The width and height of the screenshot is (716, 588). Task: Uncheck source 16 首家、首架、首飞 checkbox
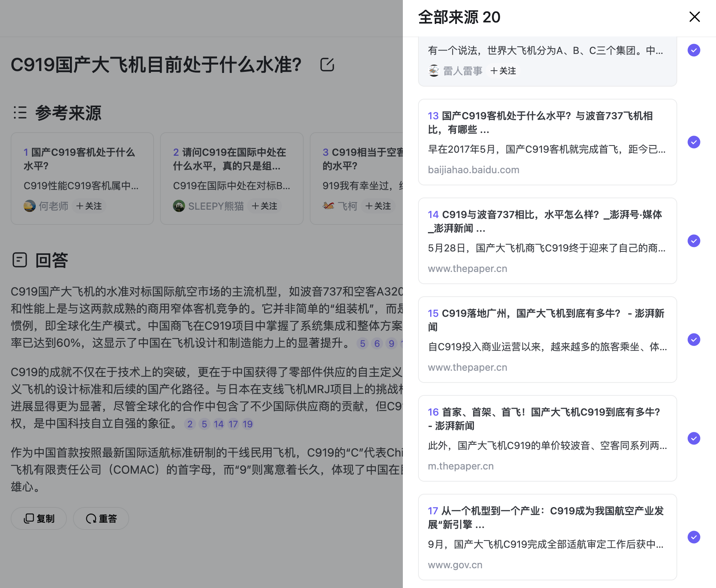(x=694, y=438)
